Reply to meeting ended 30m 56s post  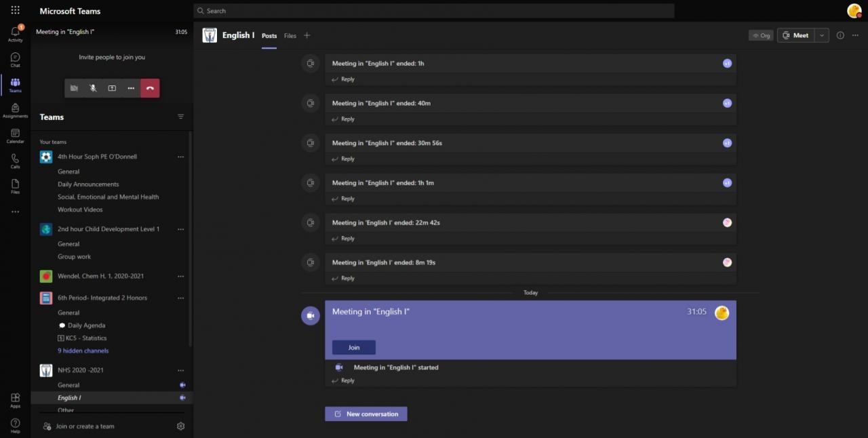click(343, 159)
